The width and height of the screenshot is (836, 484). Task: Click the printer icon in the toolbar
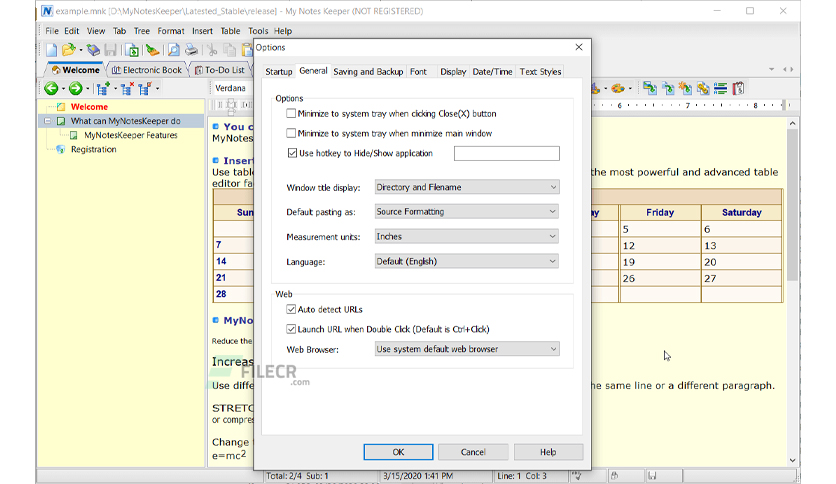pyautogui.click(x=191, y=50)
